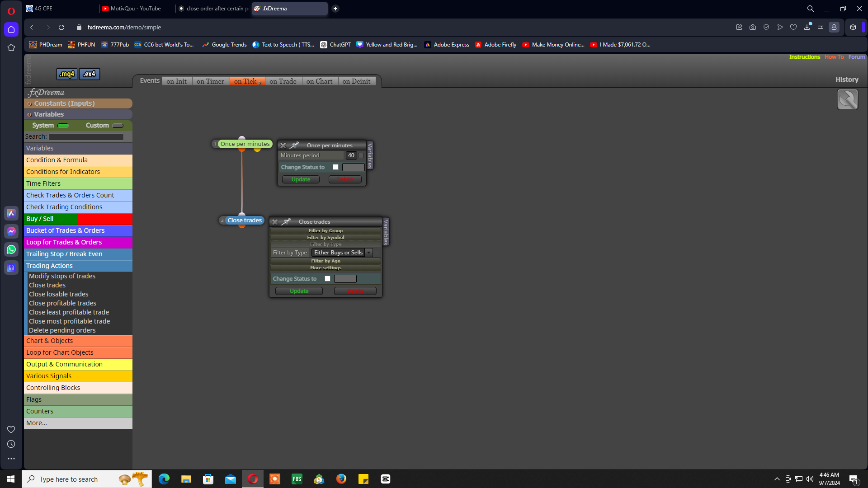Toggle Custom blocks switch
This screenshot has width=868, height=488.
pos(118,126)
